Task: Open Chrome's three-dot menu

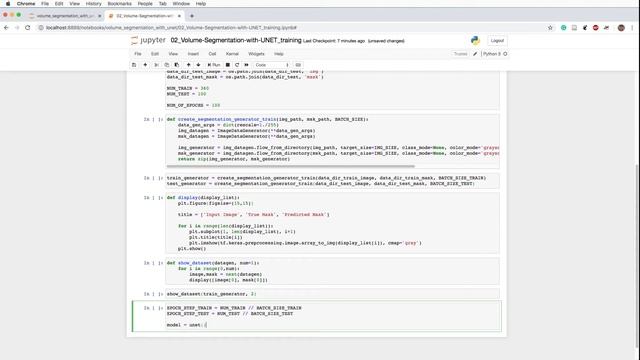Action: [632, 28]
